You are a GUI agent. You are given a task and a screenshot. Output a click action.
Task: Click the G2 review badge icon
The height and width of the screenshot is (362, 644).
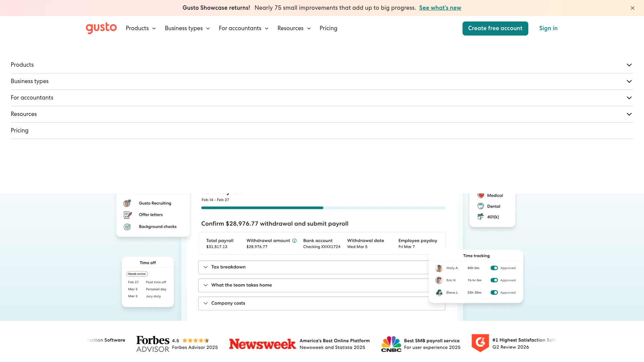tap(480, 343)
